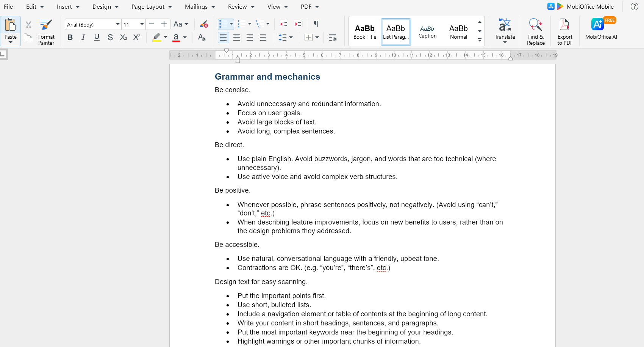Click the Format Painter icon

pyautogui.click(x=46, y=25)
